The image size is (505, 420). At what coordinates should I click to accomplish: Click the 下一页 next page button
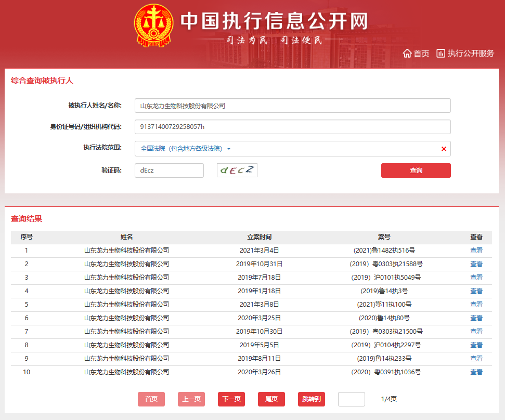(231, 399)
